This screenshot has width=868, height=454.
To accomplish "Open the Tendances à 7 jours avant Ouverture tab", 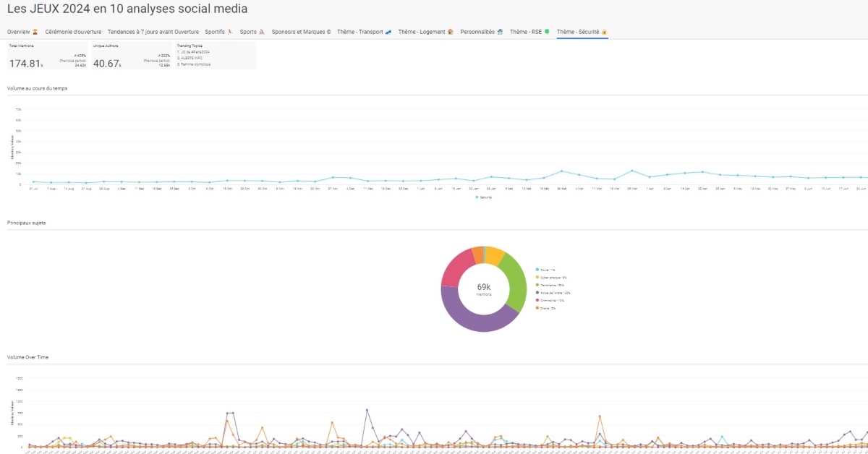I will [x=153, y=31].
